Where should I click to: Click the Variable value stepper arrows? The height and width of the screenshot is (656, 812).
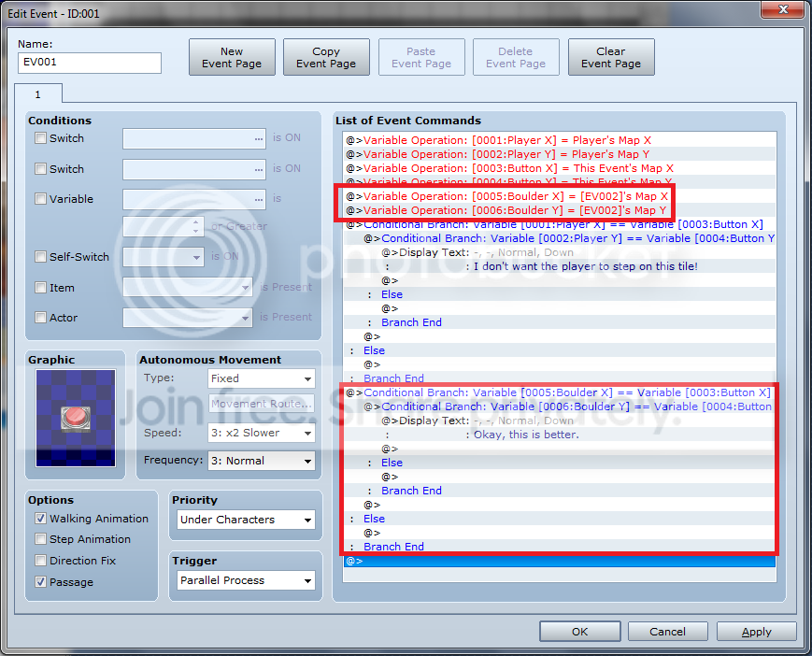point(195,226)
